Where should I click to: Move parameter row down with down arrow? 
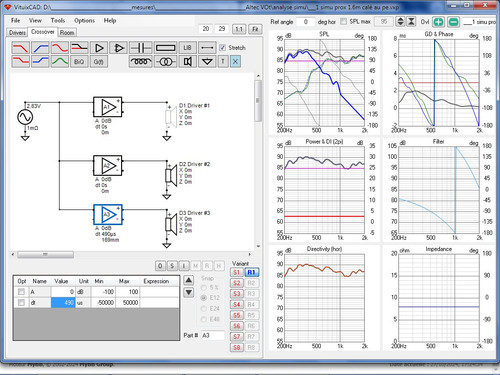189,292
